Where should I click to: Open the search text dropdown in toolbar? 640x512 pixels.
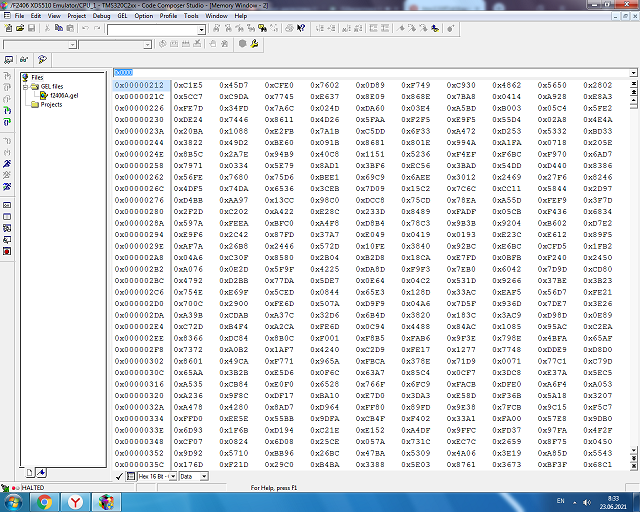point(202,30)
